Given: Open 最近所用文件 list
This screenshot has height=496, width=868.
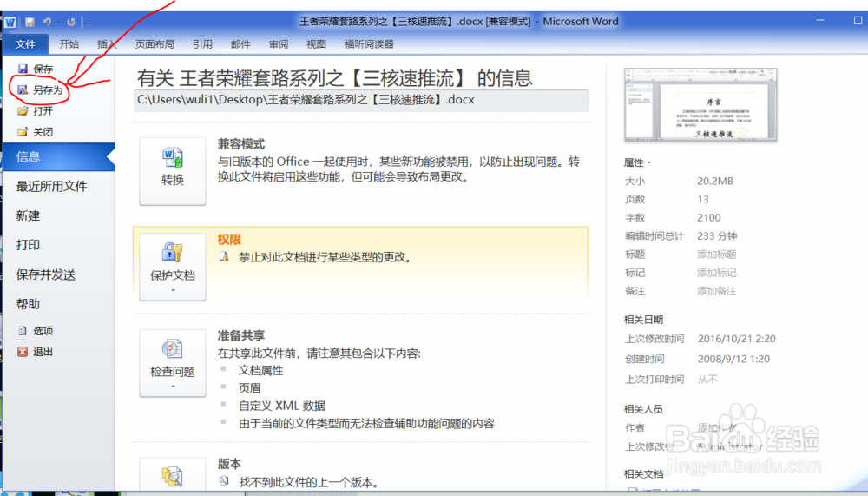Looking at the screenshot, I should pyautogui.click(x=51, y=186).
